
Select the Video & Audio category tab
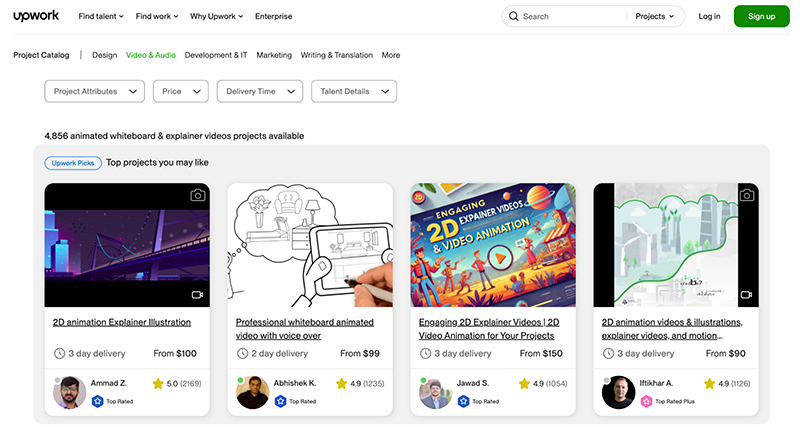[151, 55]
